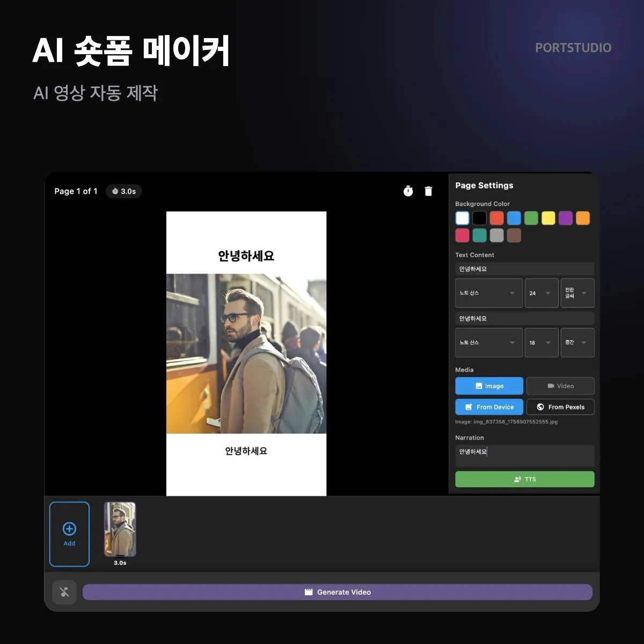Click Generate Video button
This screenshot has width=644, height=644.
point(338,592)
